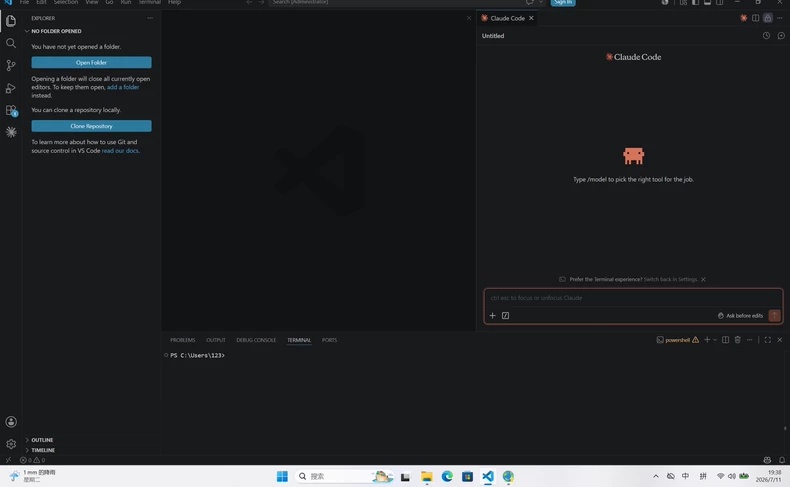Open the Terminal menu
Viewport: 790px width, 487px height.
click(150, 2)
